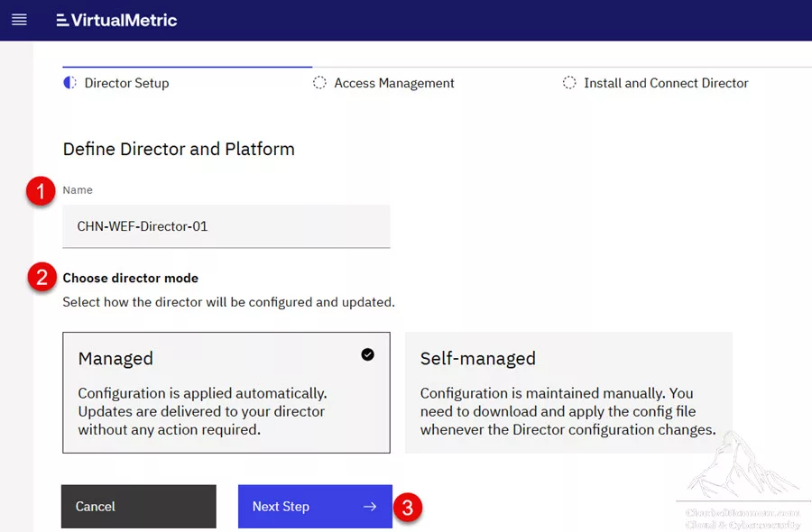Click the Director Setup half-filled progress icon
Image resolution: width=812 pixels, height=532 pixels.
coord(69,83)
